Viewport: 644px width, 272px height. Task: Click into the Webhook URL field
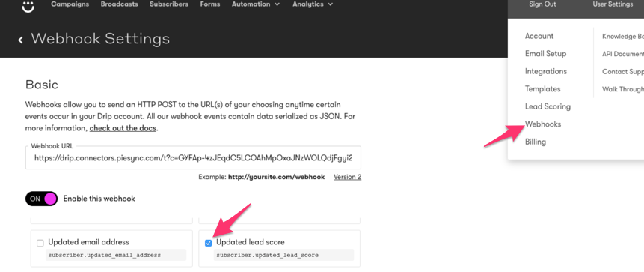click(x=193, y=158)
